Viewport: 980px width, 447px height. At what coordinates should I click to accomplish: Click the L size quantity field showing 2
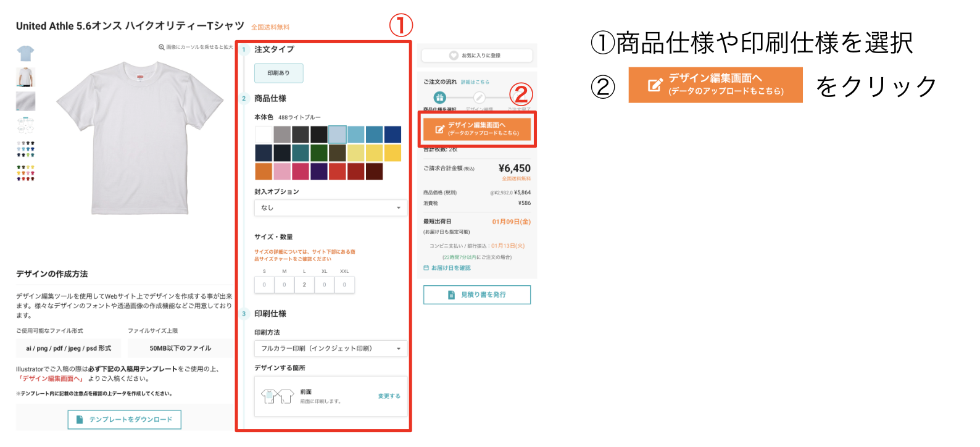304,285
